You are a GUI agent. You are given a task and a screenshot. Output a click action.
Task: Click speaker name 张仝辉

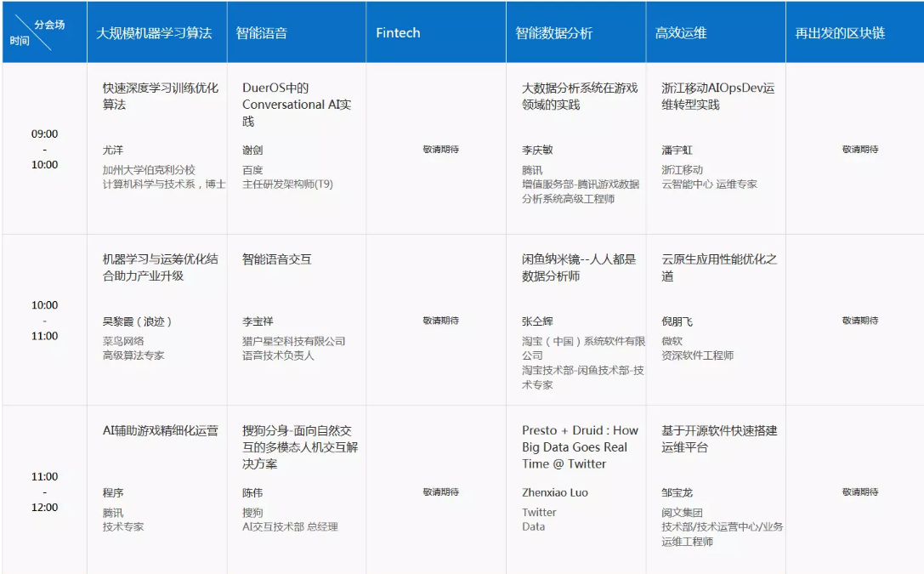tap(537, 321)
